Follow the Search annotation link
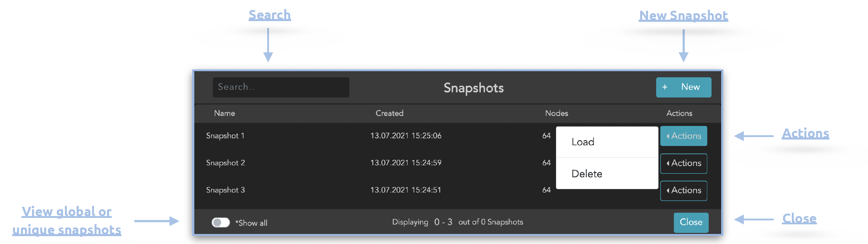 click(x=270, y=15)
